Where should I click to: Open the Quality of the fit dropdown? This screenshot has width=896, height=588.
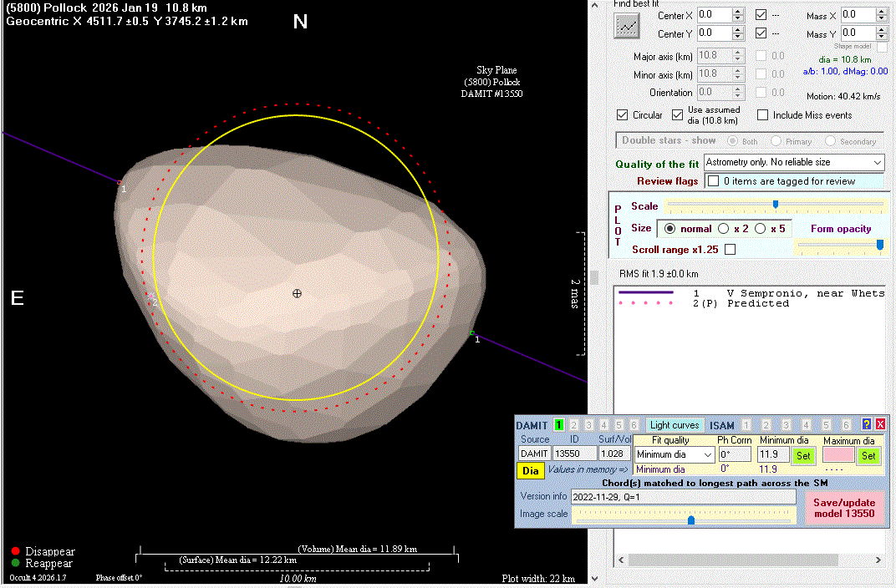[x=876, y=162]
